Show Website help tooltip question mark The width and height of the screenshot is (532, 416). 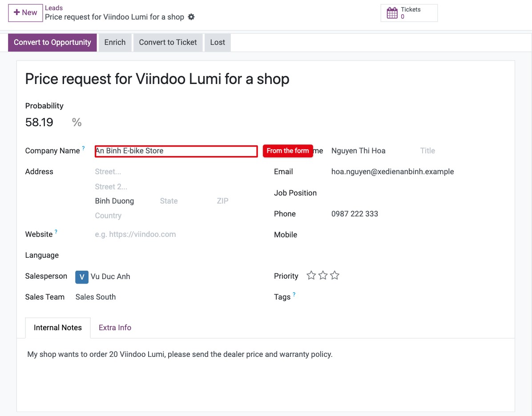tap(56, 232)
